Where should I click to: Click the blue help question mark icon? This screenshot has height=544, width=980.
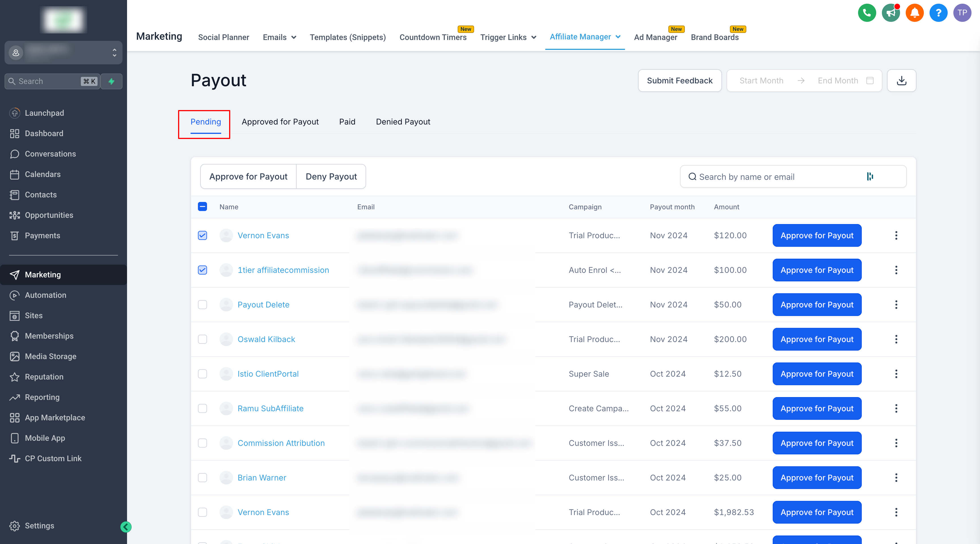click(938, 13)
